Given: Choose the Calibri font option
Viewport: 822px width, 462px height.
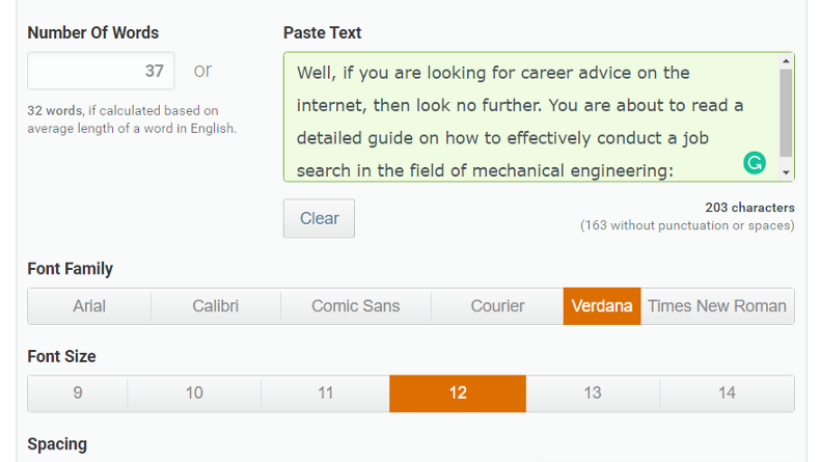Looking at the screenshot, I should 216,306.
